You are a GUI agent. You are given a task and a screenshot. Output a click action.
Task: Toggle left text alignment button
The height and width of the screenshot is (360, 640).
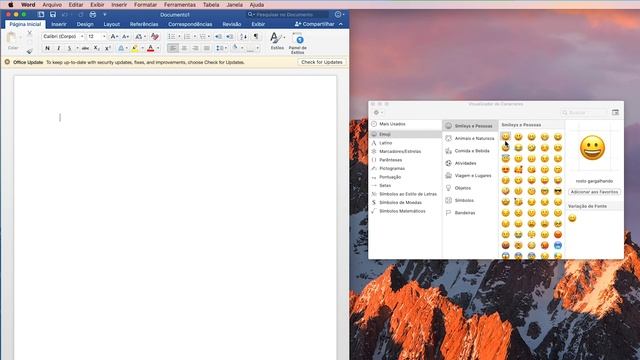click(173, 48)
